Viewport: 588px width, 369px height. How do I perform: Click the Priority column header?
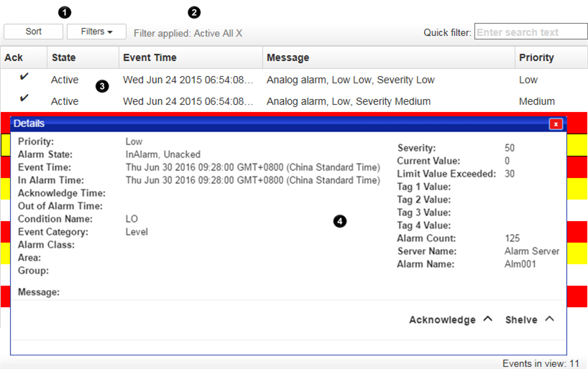pyautogui.click(x=536, y=57)
